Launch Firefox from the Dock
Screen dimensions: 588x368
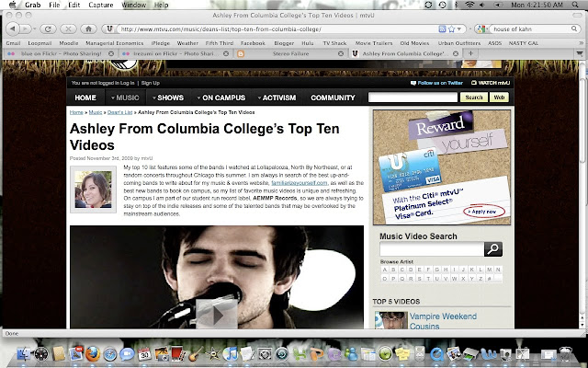[x=93, y=353]
